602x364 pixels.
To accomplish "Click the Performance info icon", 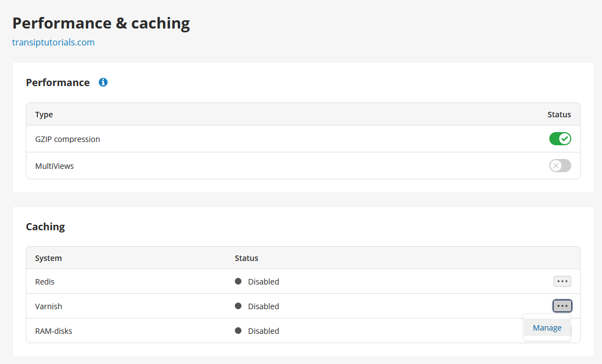I will click(103, 82).
